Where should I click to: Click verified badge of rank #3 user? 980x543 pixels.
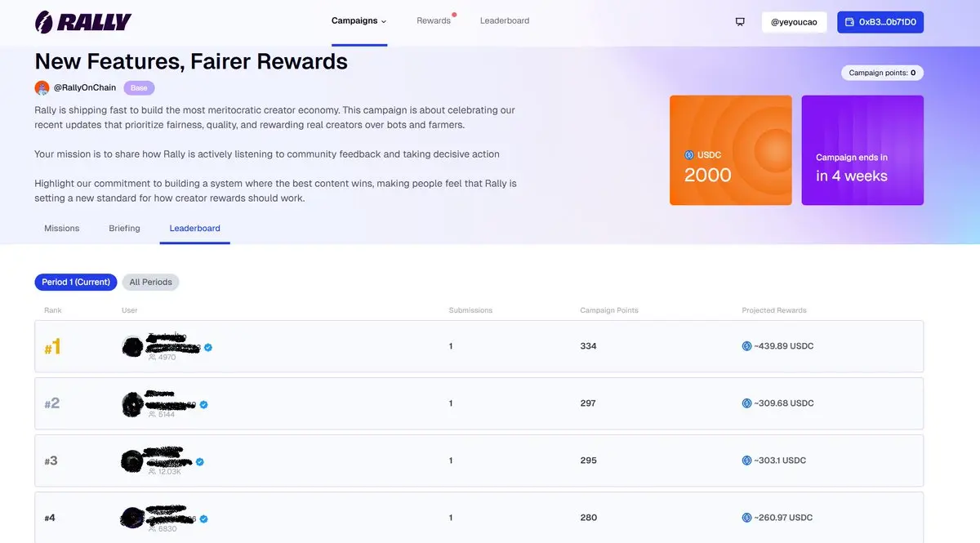click(x=199, y=461)
